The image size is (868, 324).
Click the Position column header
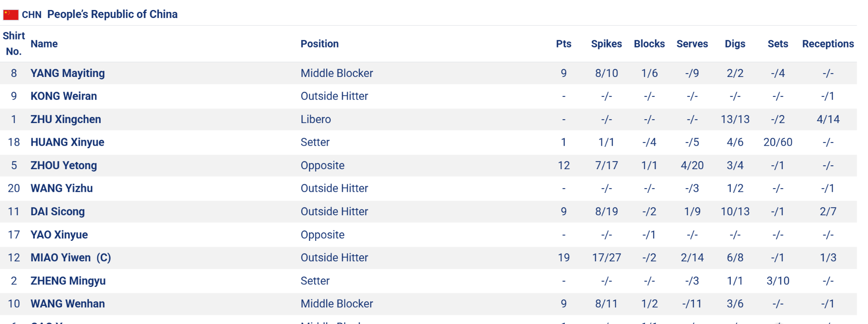(319, 44)
